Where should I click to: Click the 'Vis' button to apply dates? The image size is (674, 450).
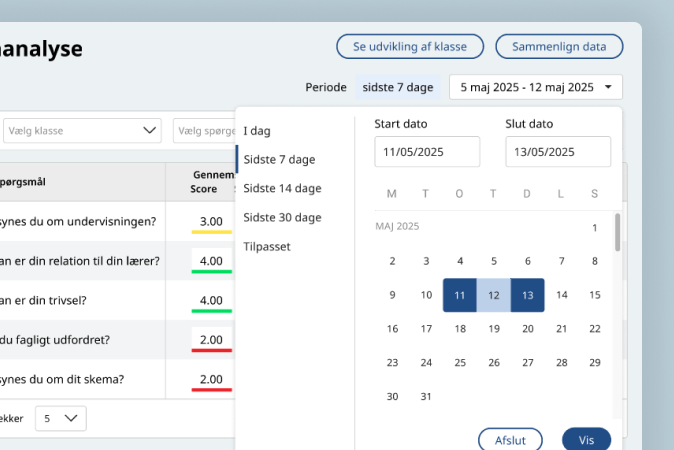click(586, 440)
